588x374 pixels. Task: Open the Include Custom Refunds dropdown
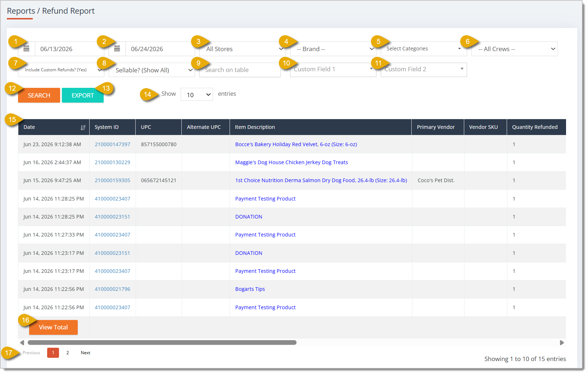(61, 70)
